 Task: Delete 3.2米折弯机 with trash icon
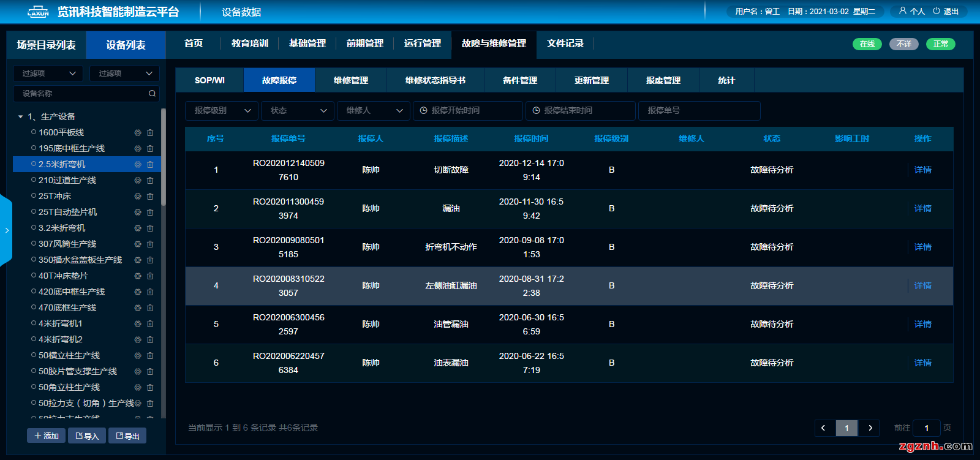tap(150, 228)
